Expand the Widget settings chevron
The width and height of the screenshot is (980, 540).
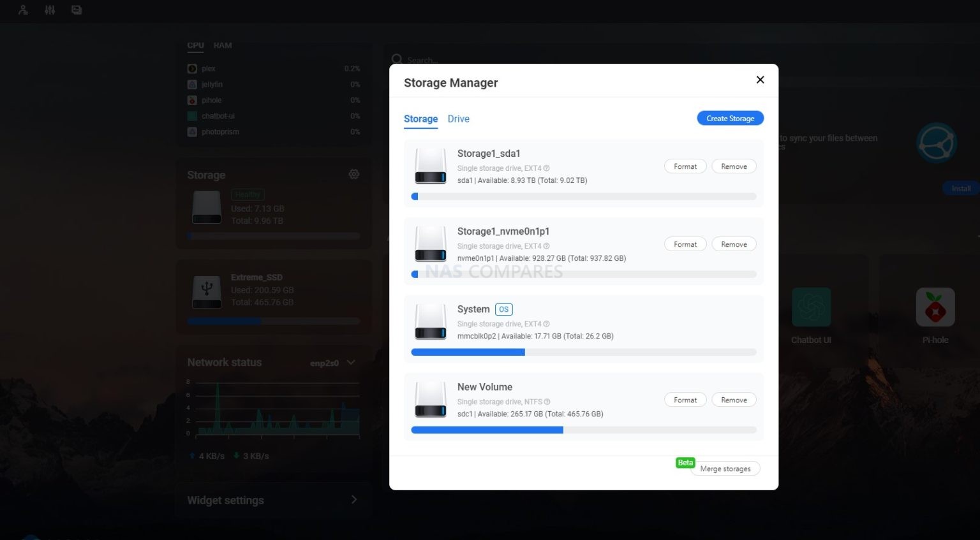click(x=354, y=500)
